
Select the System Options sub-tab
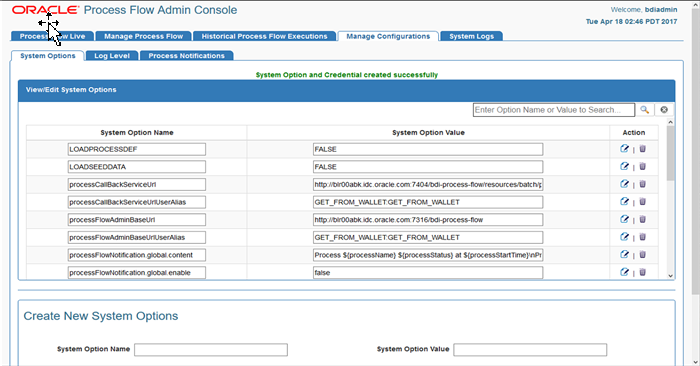[x=48, y=56]
